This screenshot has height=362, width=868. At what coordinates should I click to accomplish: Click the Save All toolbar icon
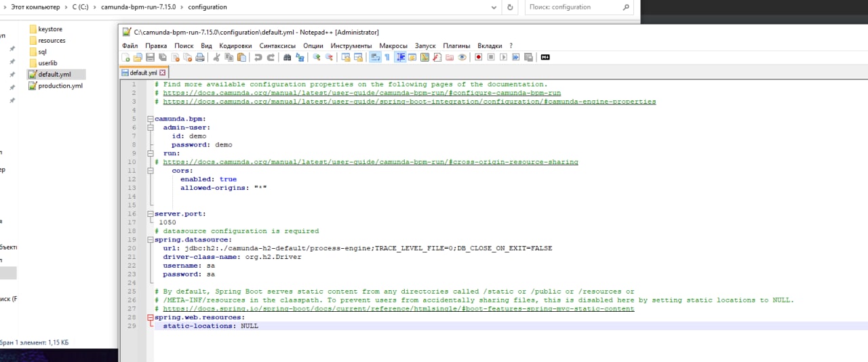[x=162, y=58]
